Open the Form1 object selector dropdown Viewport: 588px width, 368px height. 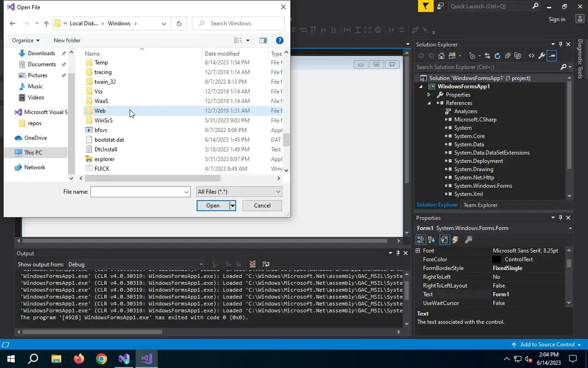click(x=570, y=228)
